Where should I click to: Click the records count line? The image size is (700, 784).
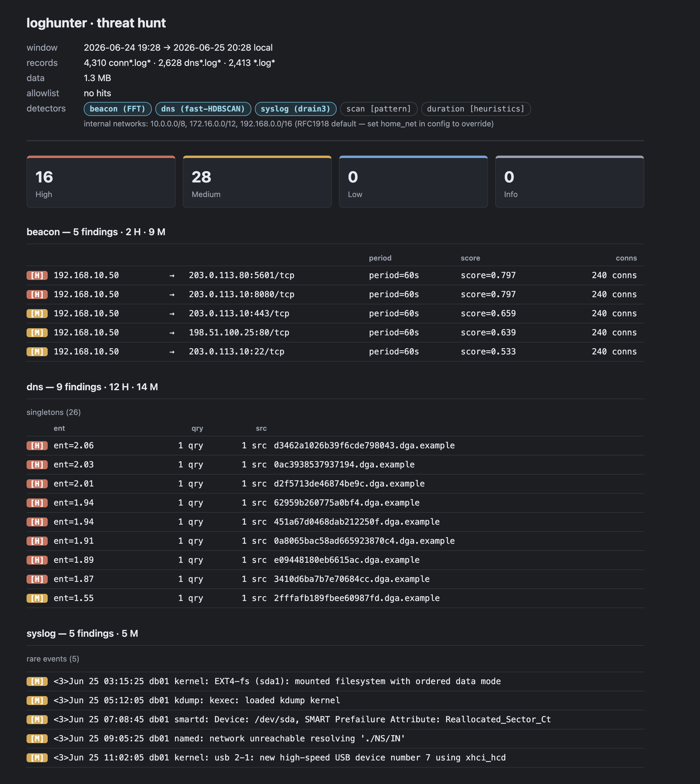coord(179,63)
